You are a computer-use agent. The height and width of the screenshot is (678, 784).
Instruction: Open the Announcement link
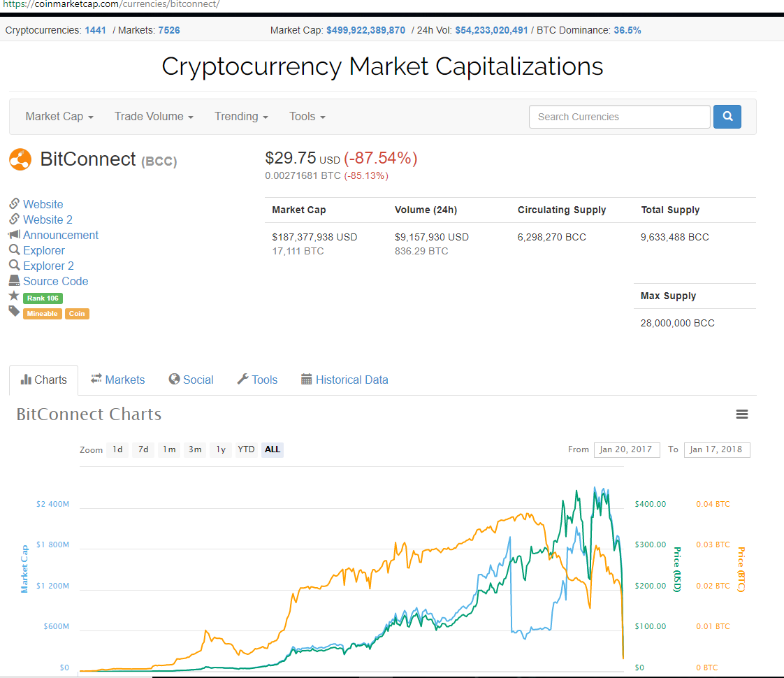(x=61, y=235)
